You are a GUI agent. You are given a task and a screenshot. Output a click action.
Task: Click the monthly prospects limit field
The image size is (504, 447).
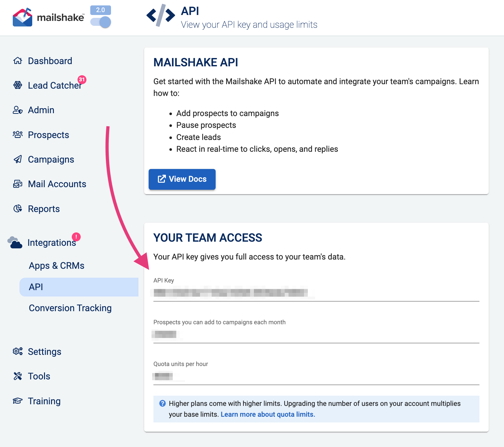316,334
